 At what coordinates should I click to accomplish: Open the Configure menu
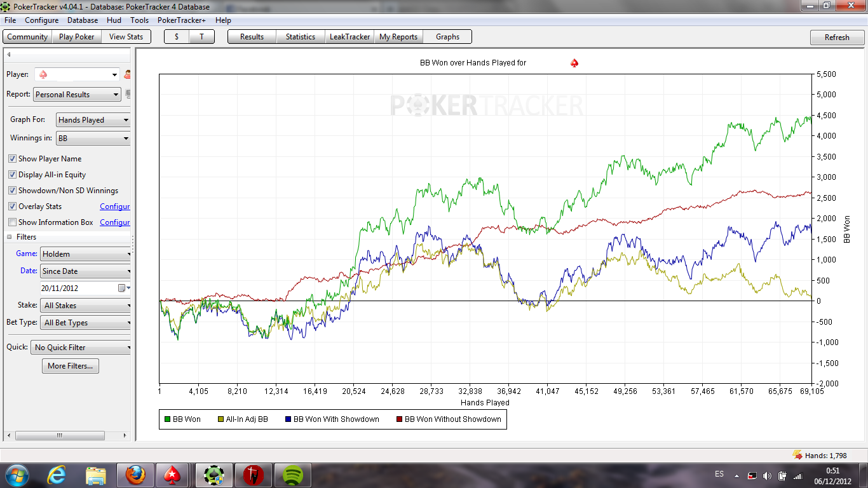pos(42,20)
